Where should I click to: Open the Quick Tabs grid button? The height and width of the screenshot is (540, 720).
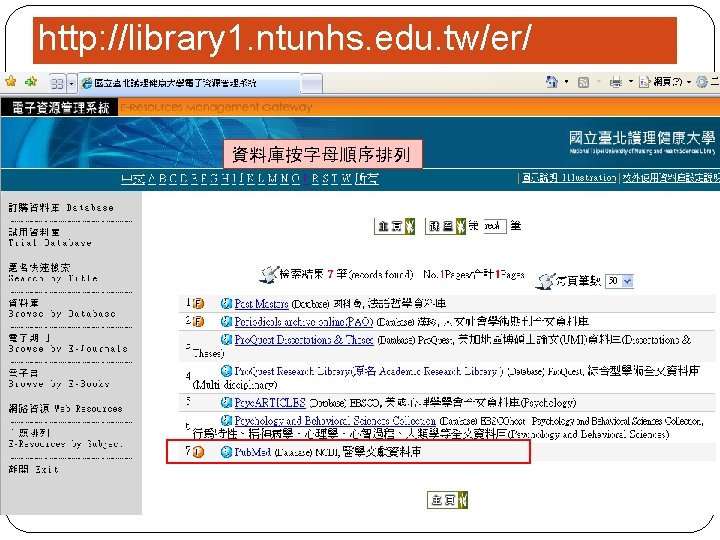point(57,83)
